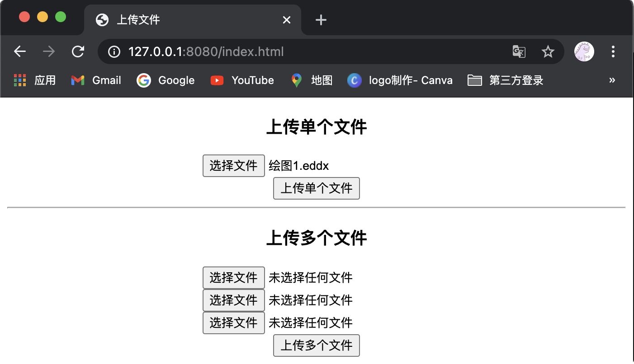Open the Google Translate page icon
This screenshot has height=364, width=634.
tap(519, 51)
